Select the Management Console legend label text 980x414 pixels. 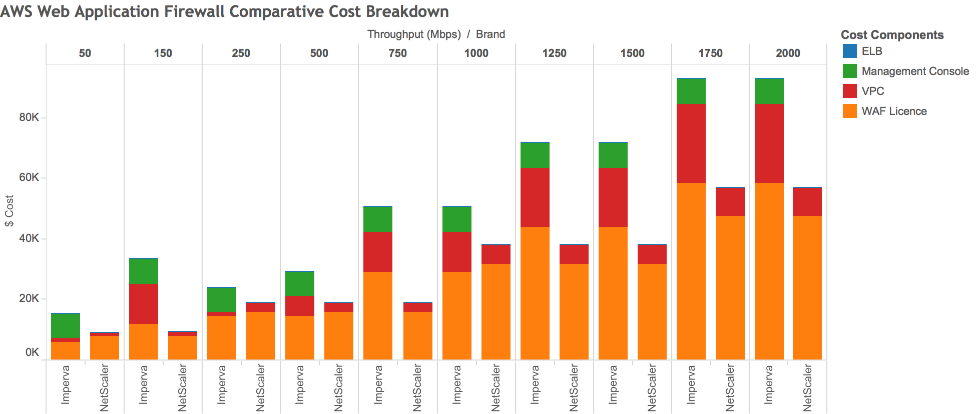[x=915, y=71]
